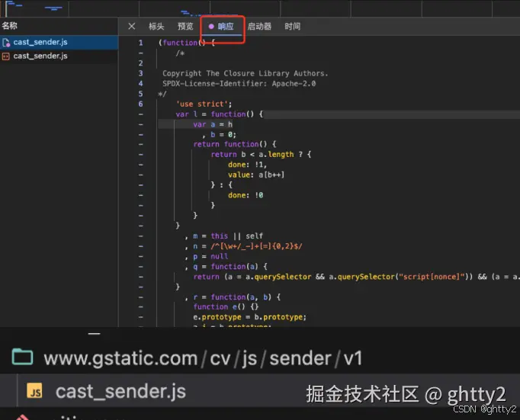Image resolution: width=520 pixels, height=420 pixels.
Task: Click the document icon of the highlighted cast_sender.js
Action: [x=6, y=43]
